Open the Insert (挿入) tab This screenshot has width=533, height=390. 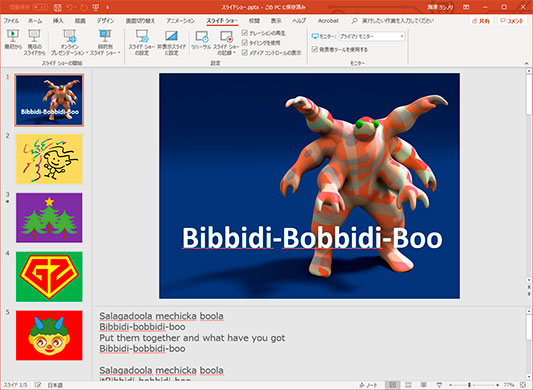point(58,21)
